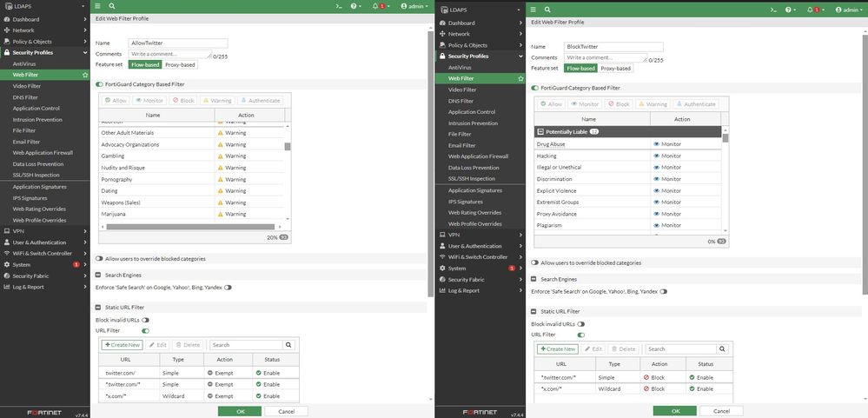
Task: Click search icon in BlockTwitter window header
Action: (x=547, y=10)
